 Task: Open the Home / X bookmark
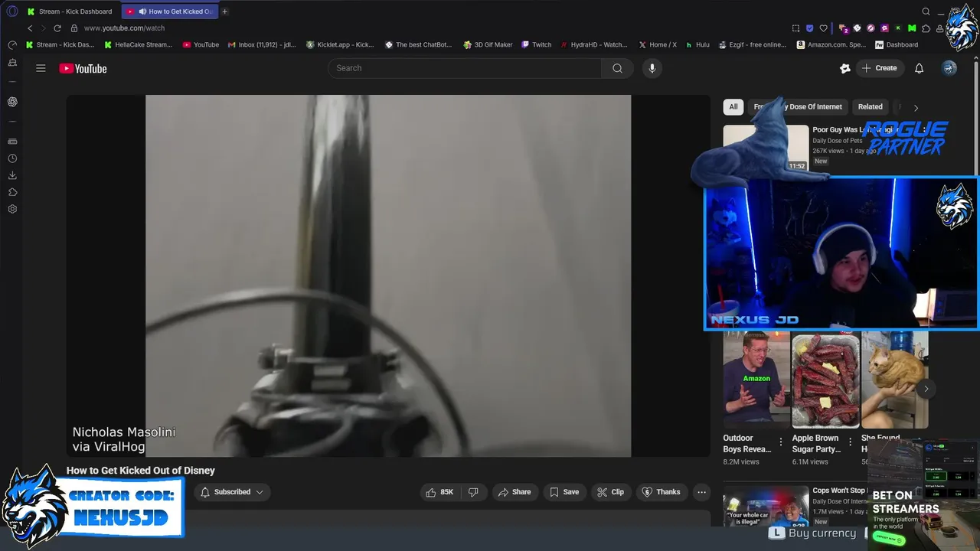658,45
